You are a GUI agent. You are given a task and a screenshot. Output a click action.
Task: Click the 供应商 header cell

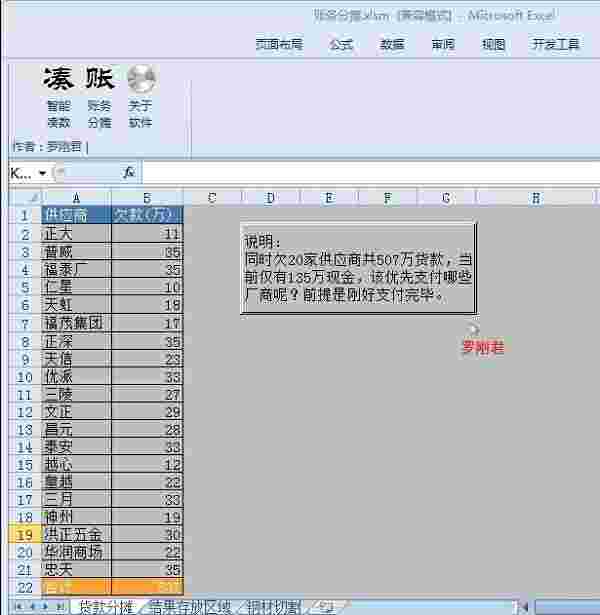click(x=76, y=215)
